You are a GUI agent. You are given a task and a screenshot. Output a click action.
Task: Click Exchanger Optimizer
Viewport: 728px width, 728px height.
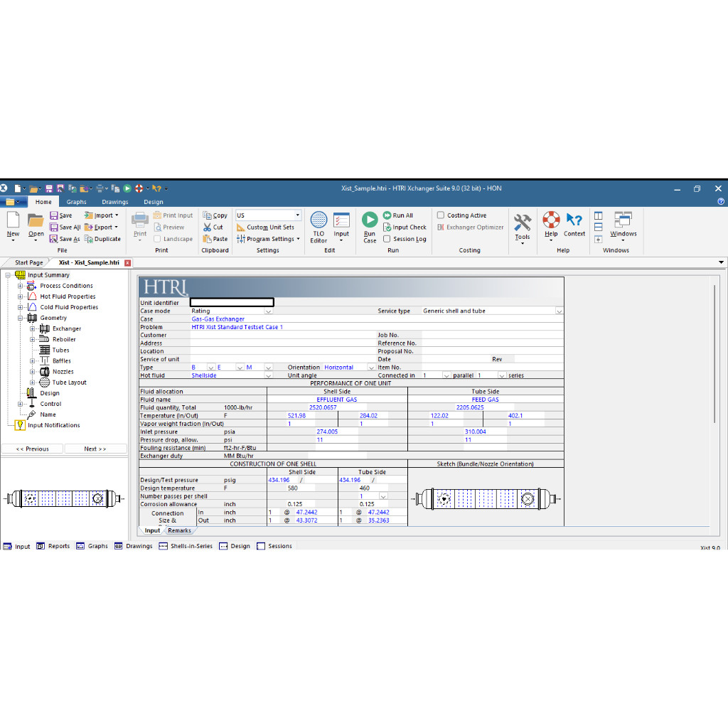[x=471, y=227]
